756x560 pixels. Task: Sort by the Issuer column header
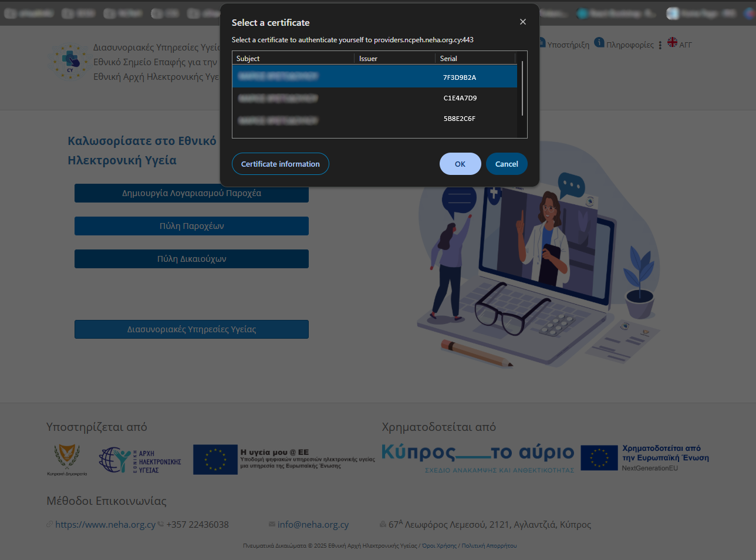[394, 58]
